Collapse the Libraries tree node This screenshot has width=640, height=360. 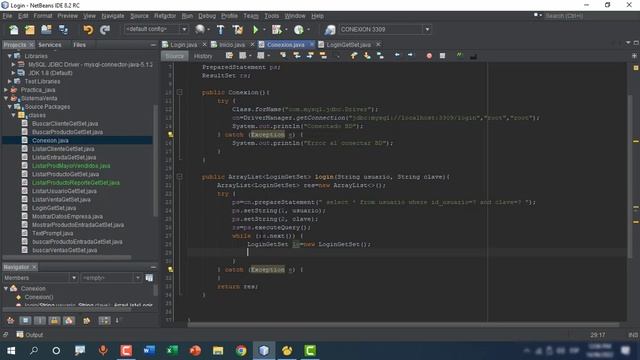(x=9, y=56)
